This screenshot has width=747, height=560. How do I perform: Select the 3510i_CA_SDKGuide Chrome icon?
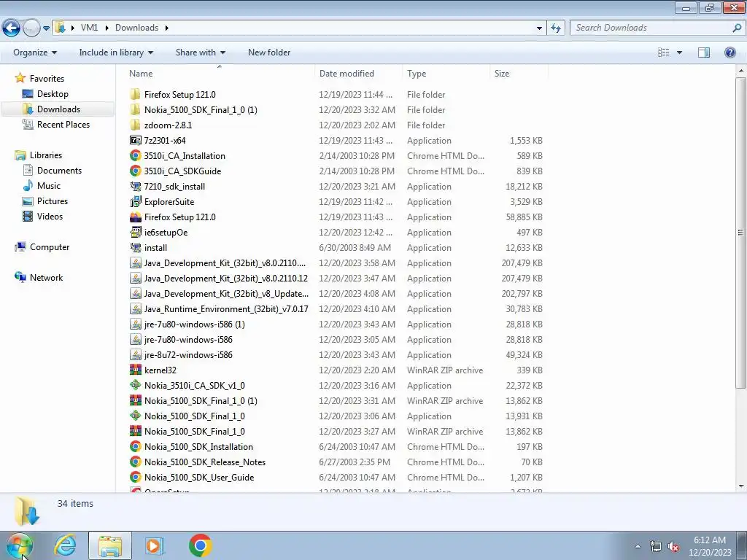(x=135, y=171)
